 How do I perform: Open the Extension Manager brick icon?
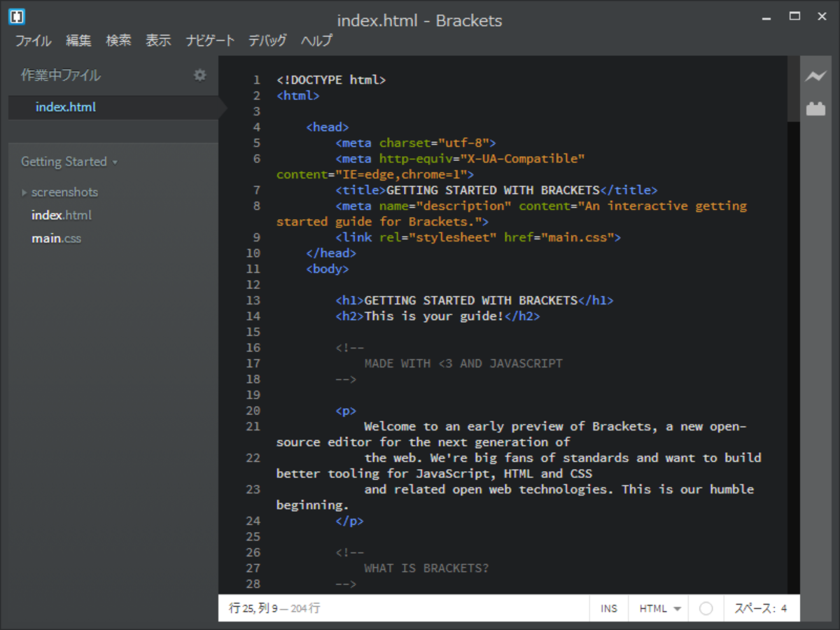816,108
